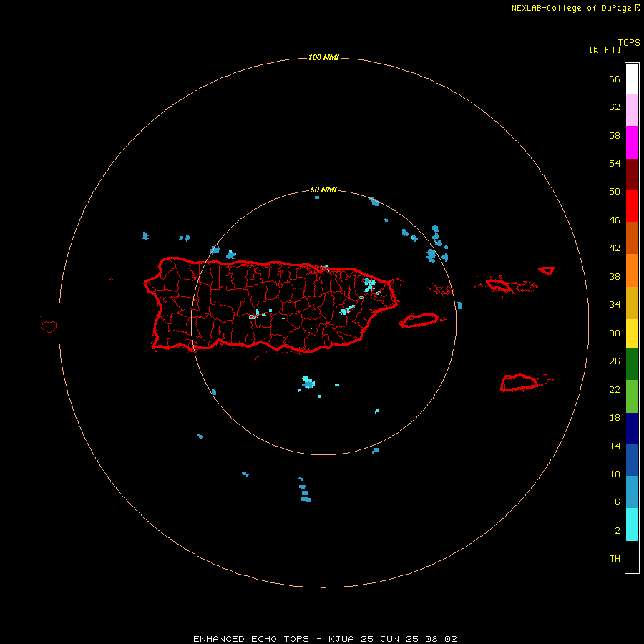
Task: Click the Vieques island outline
Action: (x=421, y=321)
